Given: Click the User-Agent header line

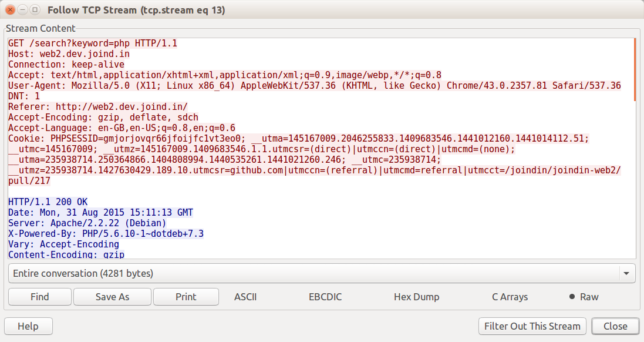Looking at the screenshot, I should point(314,86).
